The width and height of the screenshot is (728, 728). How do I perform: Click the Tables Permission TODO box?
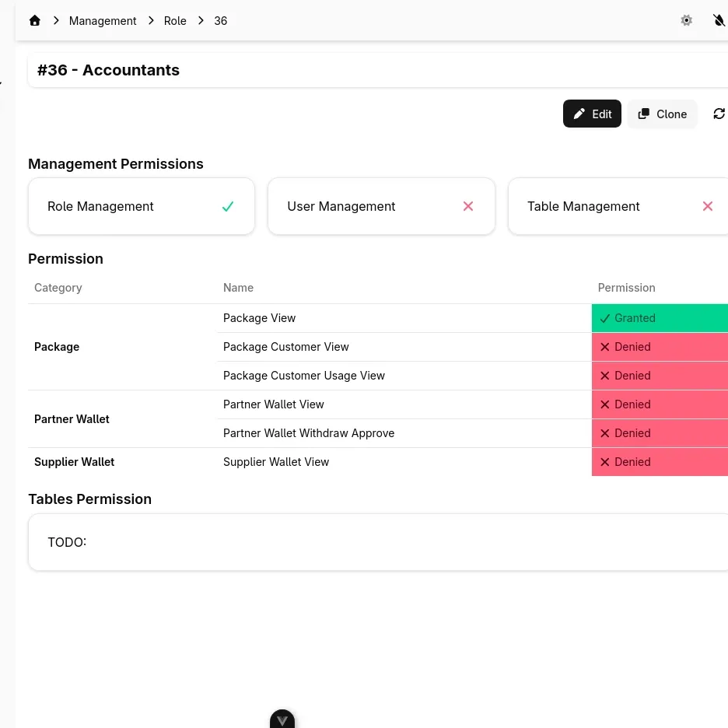point(378,542)
